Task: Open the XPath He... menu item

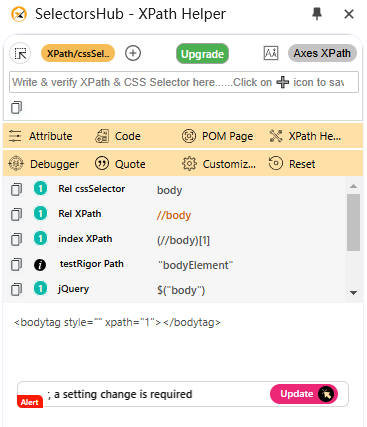Action: (305, 136)
